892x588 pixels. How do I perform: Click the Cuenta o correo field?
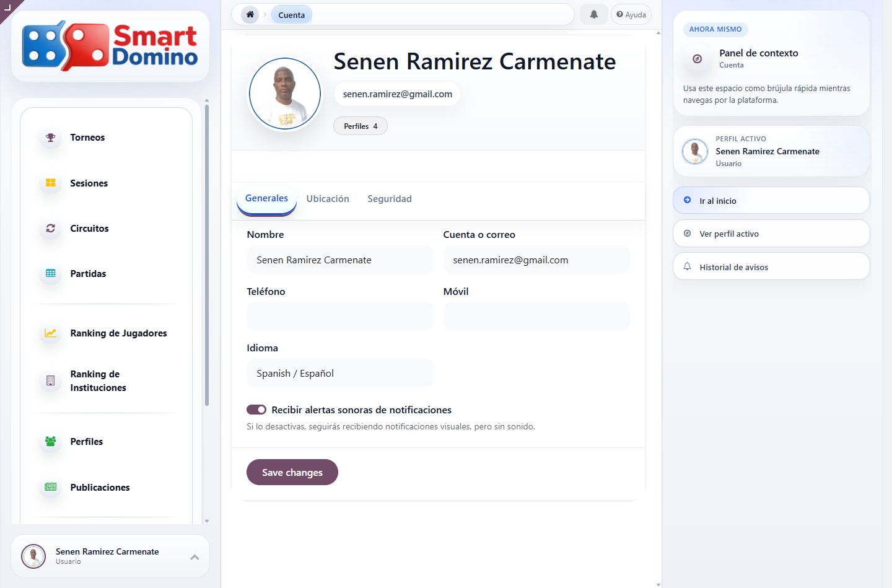pos(536,260)
